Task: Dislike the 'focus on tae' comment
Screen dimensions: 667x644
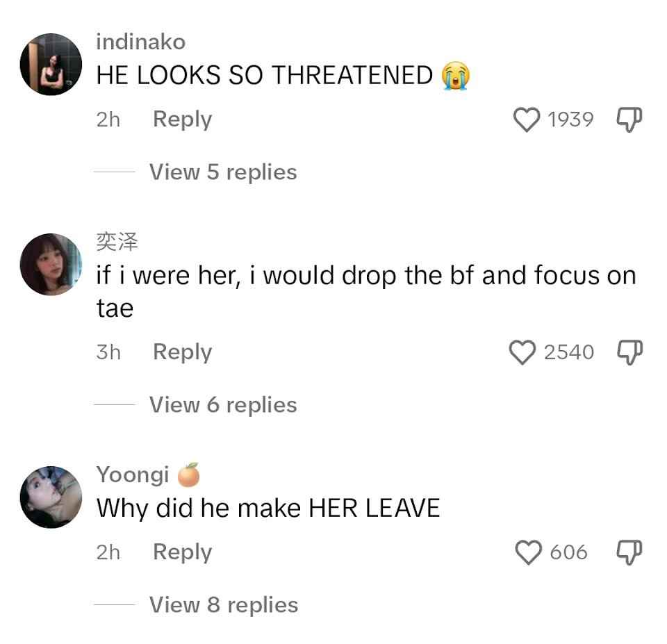Action: [x=629, y=352]
